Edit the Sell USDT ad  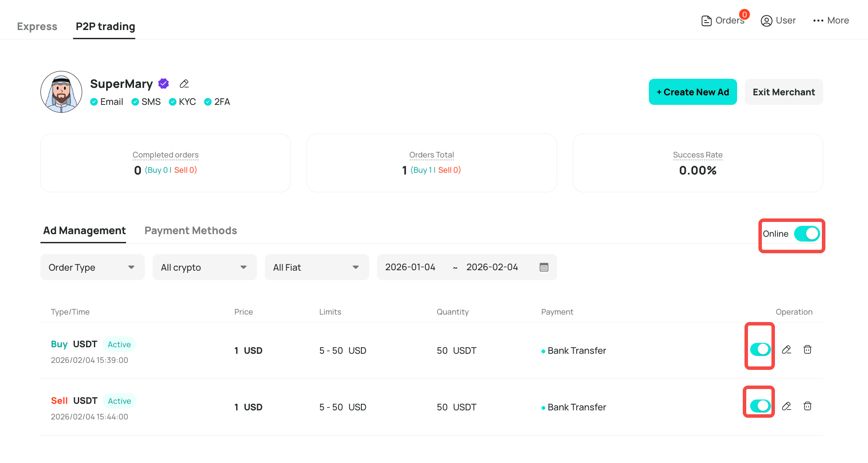tap(786, 406)
